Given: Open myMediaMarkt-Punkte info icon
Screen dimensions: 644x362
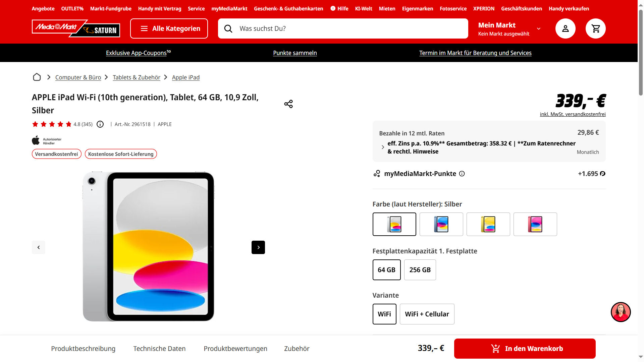Looking at the screenshot, I should point(462,174).
